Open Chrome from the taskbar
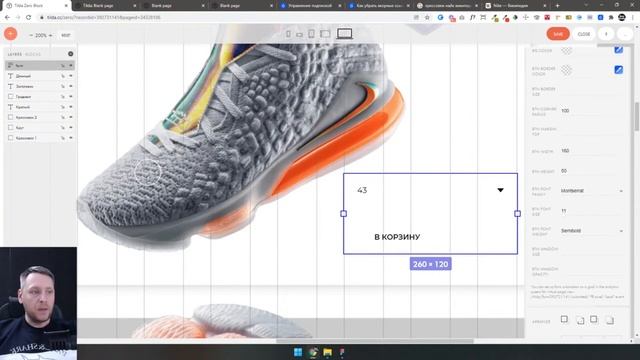The height and width of the screenshot is (360, 640). point(313,352)
